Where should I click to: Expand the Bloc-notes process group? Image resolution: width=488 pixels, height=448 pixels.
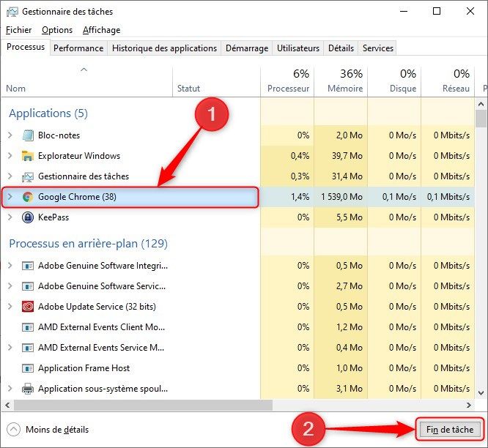(x=10, y=135)
